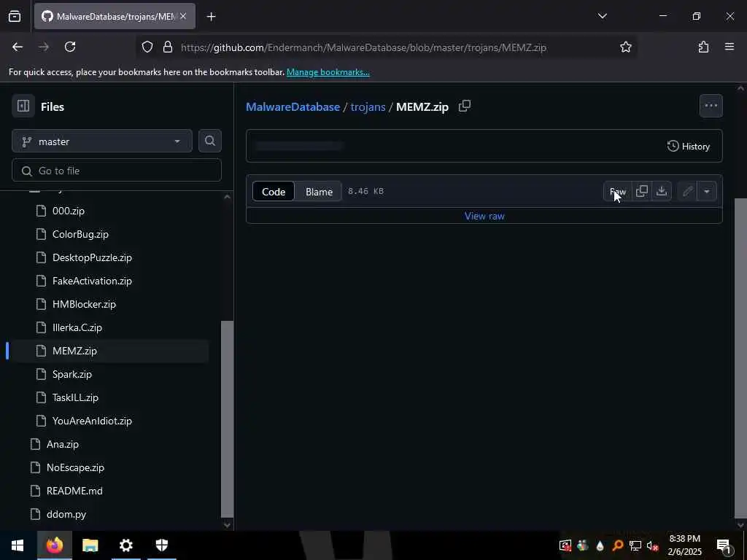Expand the edit options dropdown arrow
Screen dimensions: 747x560
[706, 191]
